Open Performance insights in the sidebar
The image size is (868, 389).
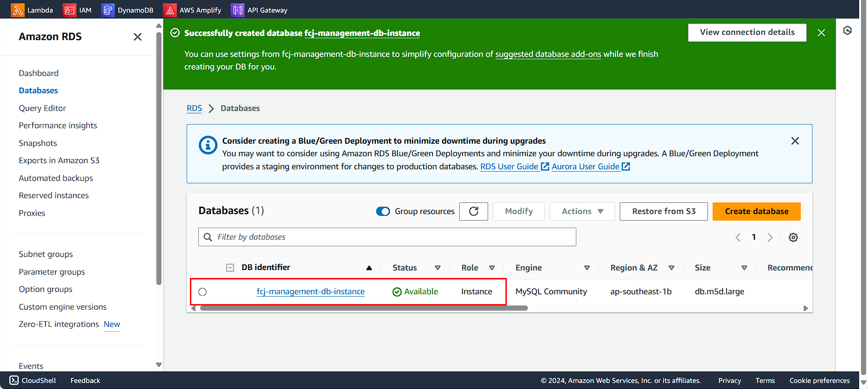(x=58, y=125)
